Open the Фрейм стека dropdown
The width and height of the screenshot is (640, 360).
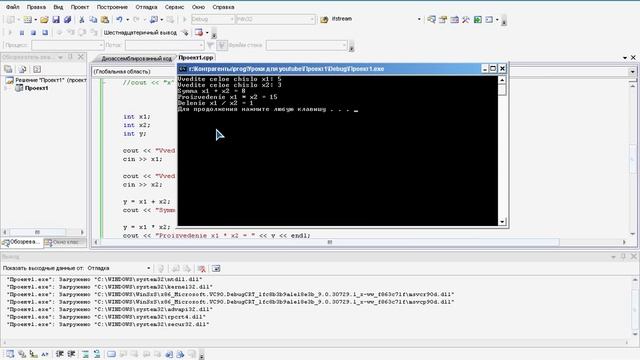pos(344,45)
